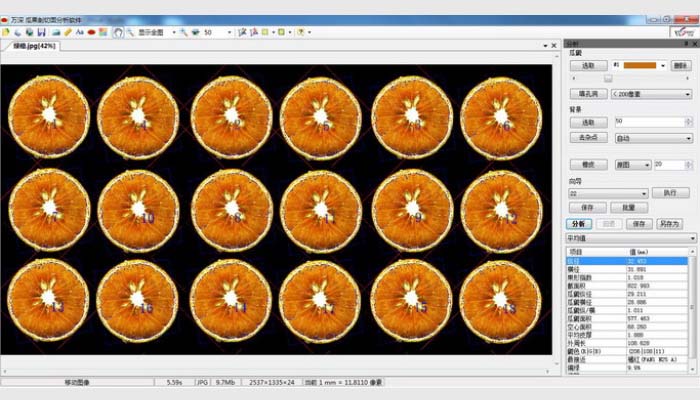
Task: Click the red ellipse shape tool
Action: [91, 32]
